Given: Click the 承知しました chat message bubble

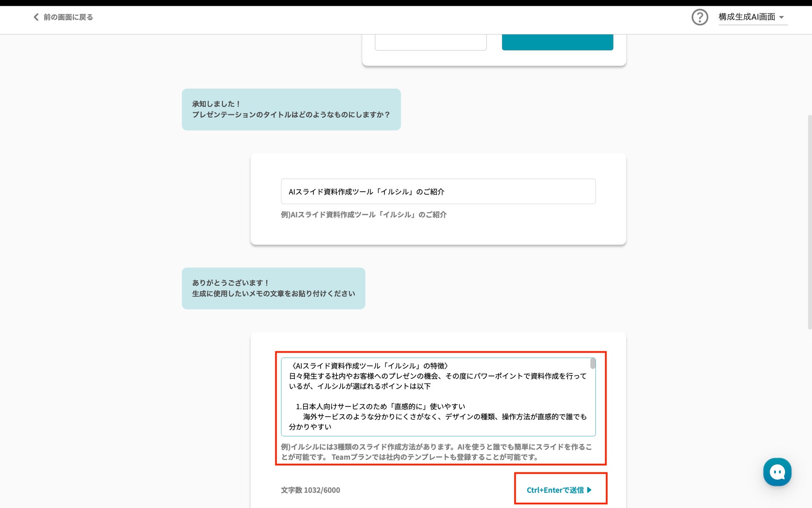Looking at the screenshot, I should [291, 110].
